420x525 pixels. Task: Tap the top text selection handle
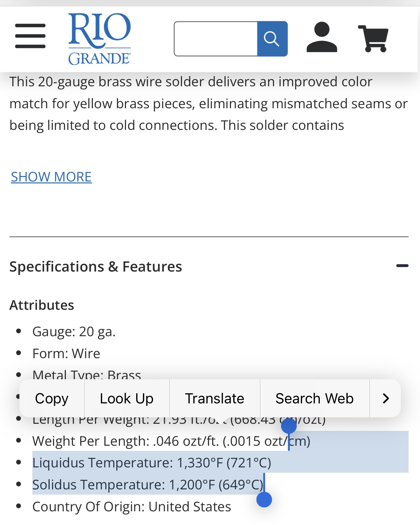[x=289, y=426]
